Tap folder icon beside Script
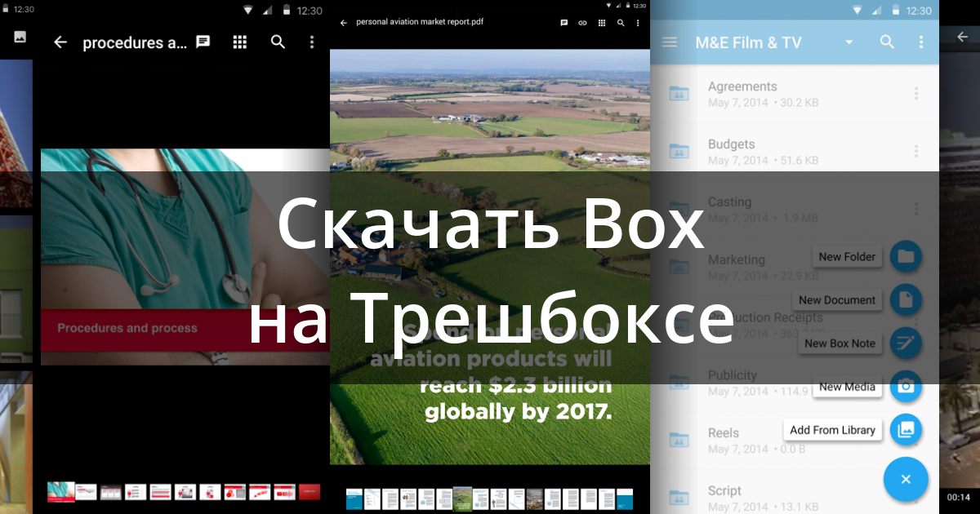 (x=679, y=498)
